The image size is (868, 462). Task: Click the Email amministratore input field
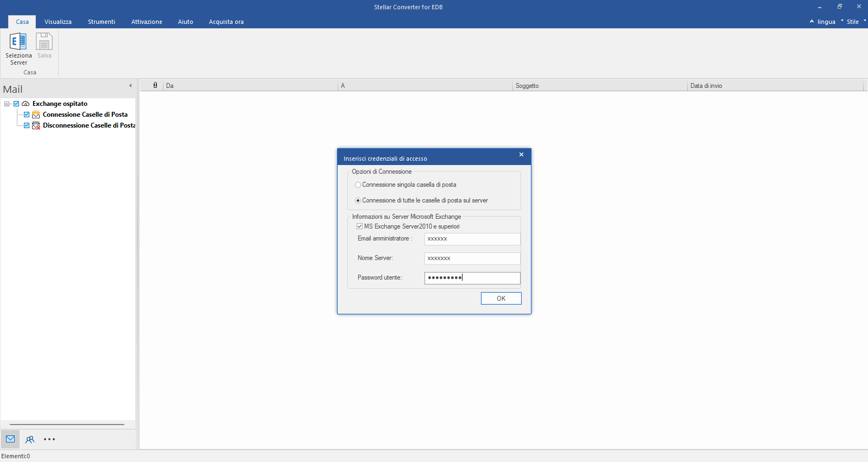click(472, 239)
